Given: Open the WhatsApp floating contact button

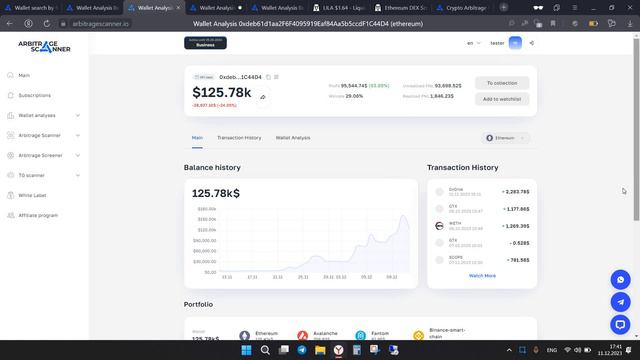Looking at the screenshot, I should click(x=620, y=280).
